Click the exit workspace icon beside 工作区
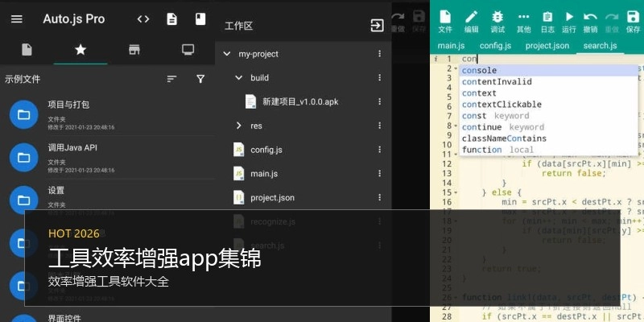 click(377, 26)
